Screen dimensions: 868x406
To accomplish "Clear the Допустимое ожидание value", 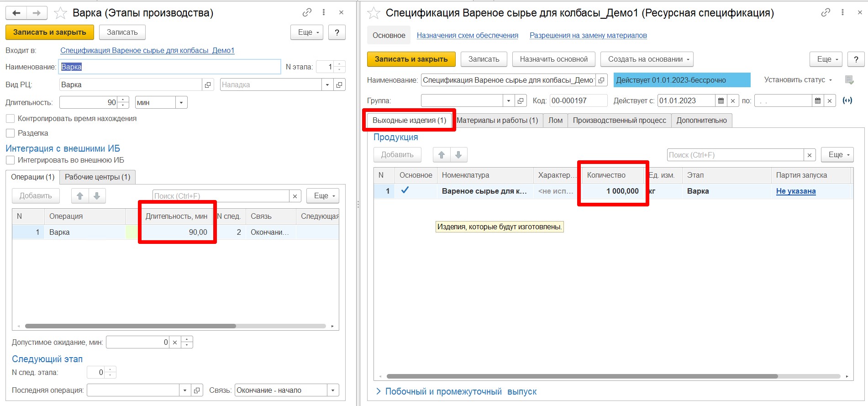I will click(175, 342).
